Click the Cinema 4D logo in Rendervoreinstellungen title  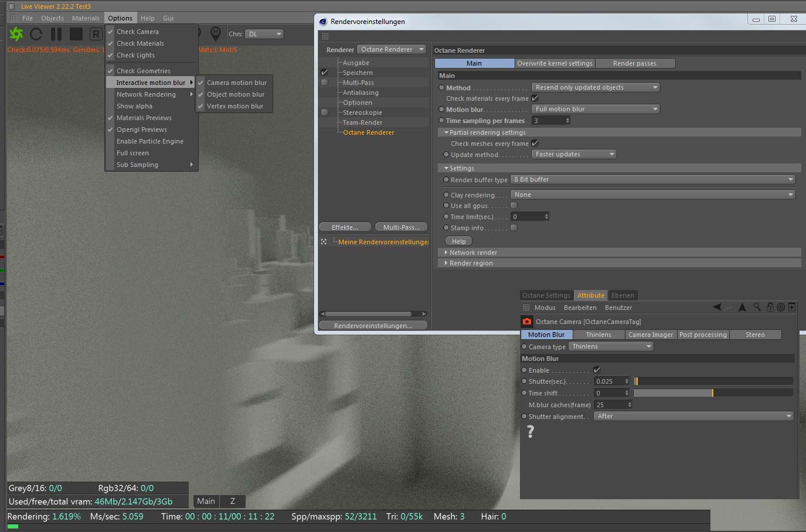(x=322, y=22)
